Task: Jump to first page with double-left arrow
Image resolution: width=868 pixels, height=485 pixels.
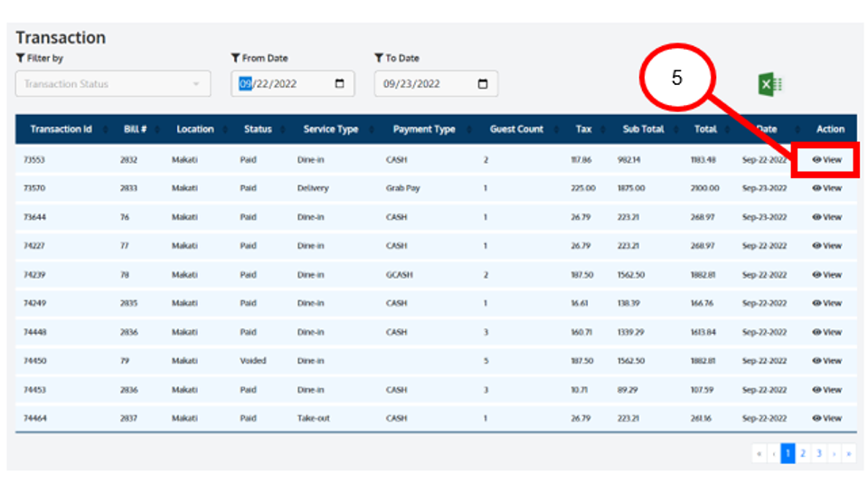Action: pos(759,453)
